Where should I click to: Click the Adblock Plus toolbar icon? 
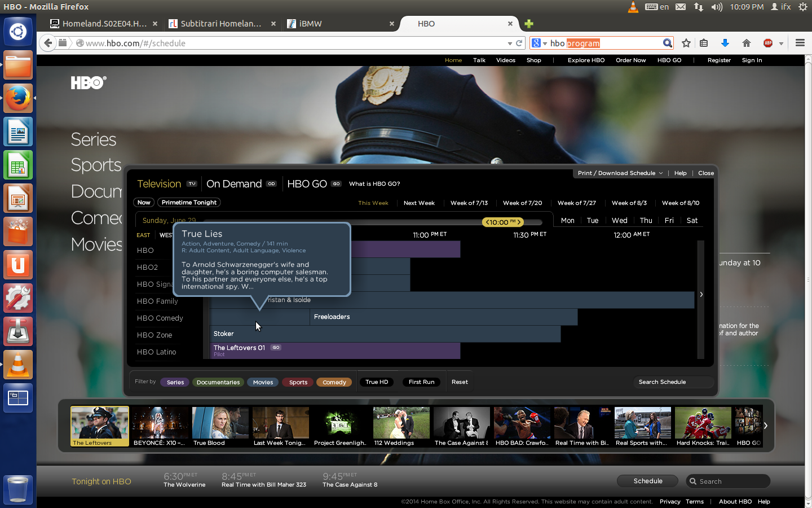tap(768, 43)
